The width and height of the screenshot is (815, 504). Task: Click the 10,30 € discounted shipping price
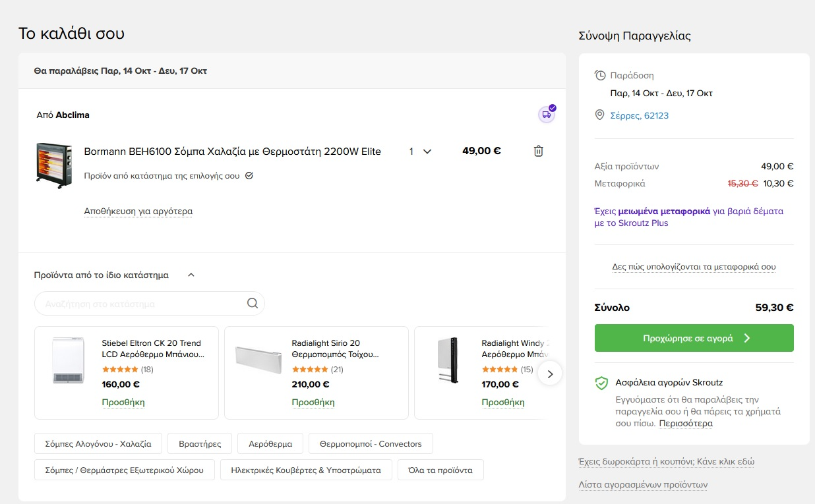(x=779, y=184)
